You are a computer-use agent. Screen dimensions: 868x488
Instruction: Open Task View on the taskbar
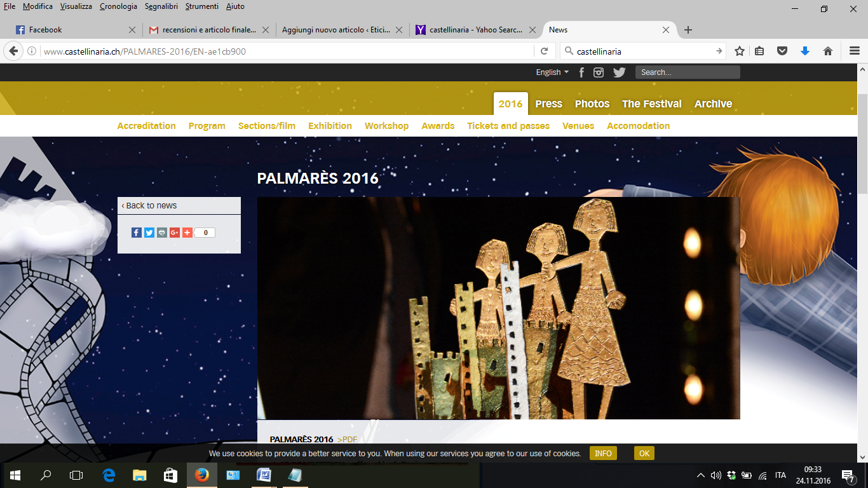tap(76, 475)
